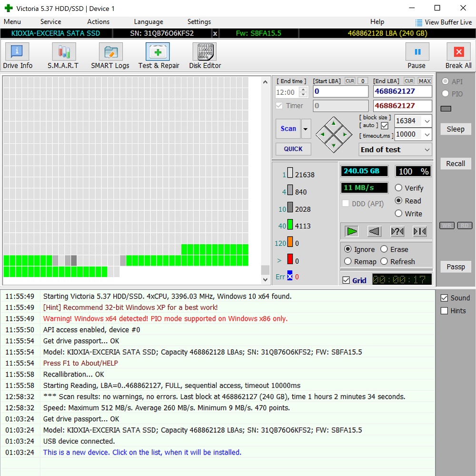Open the Actions menu
476x476 pixels.
tap(99, 22)
